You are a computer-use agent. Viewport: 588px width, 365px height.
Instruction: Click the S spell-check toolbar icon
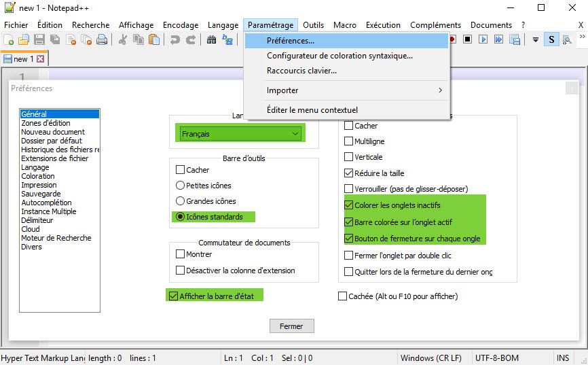point(551,39)
